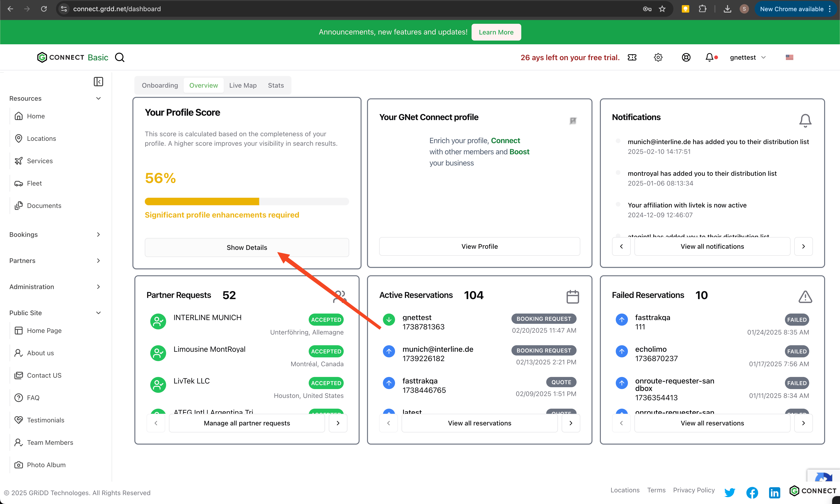Reload the page
The height and width of the screenshot is (504, 840).
44,9
